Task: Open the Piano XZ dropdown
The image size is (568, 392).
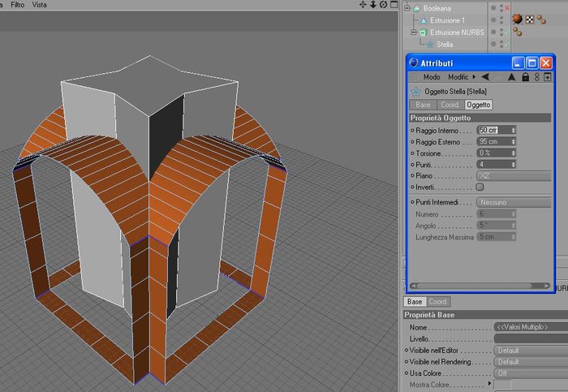Action: tap(514, 176)
